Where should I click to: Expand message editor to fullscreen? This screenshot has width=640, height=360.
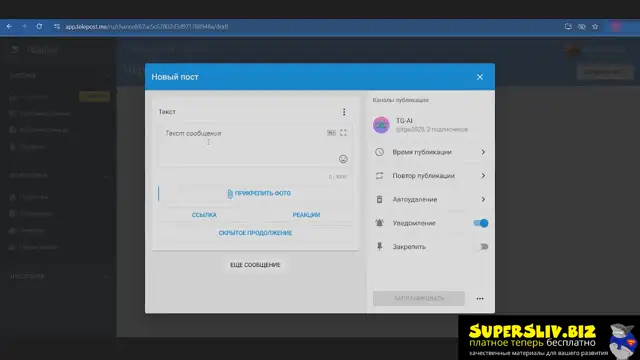pyautogui.click(x=343, y=133)
